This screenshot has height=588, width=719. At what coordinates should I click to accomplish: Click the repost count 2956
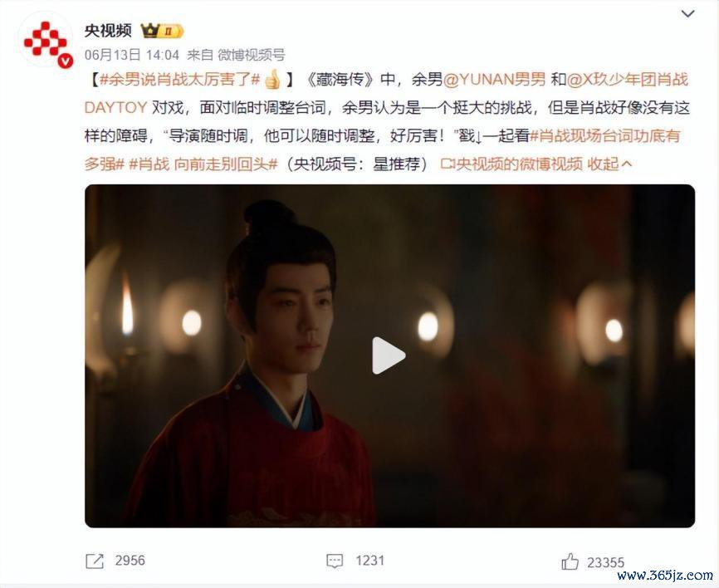click(130, 561)
